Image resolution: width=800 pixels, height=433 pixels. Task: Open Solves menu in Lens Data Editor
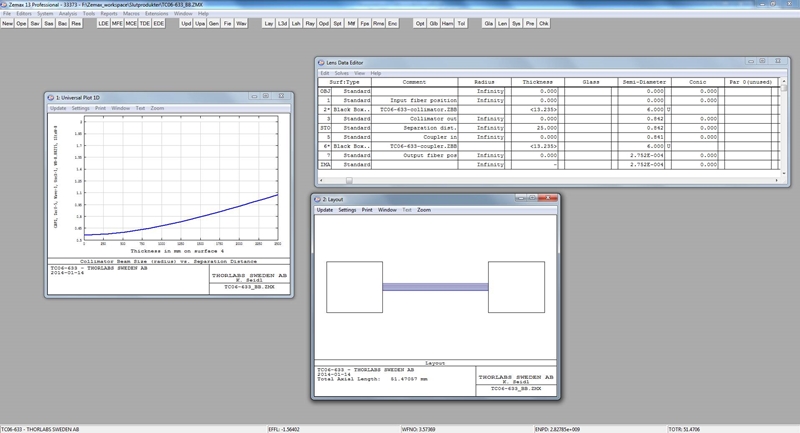[x=342, y=73]
